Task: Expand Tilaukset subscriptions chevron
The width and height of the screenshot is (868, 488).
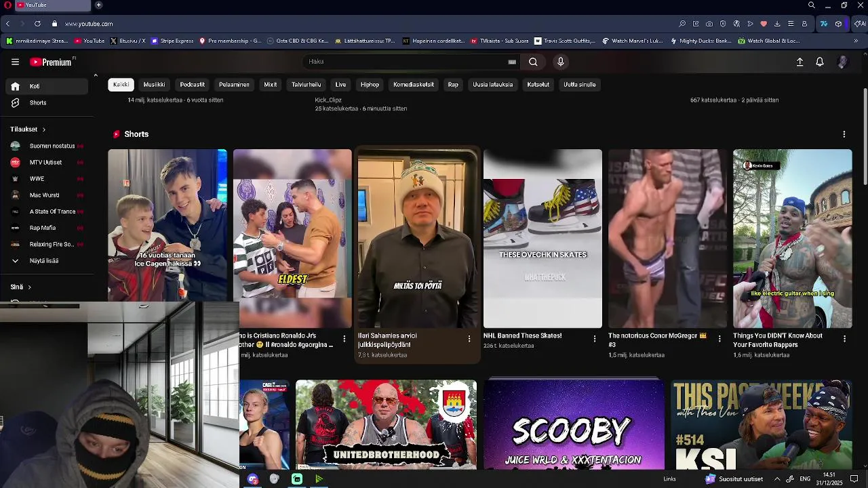Action: click(44, 129)
